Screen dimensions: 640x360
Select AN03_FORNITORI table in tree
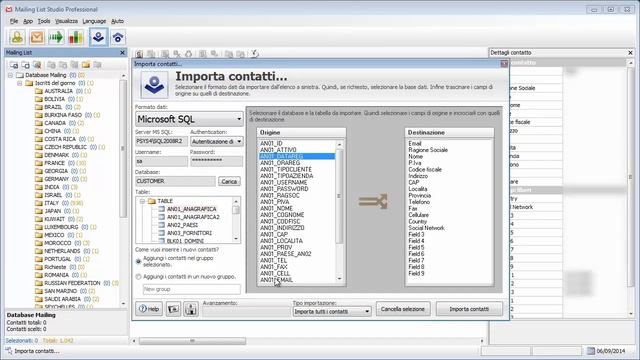point(189,233)
